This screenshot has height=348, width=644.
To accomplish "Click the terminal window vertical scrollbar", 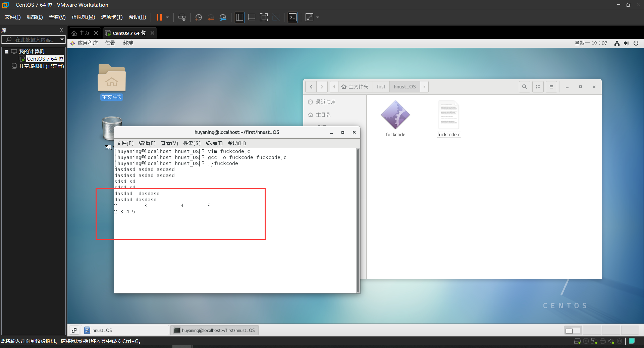I will 358,220.
